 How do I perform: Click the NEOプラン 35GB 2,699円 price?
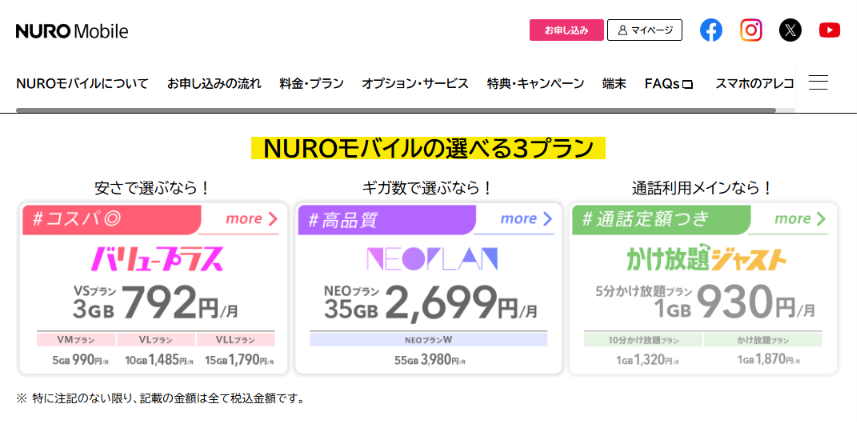(431, 303)
